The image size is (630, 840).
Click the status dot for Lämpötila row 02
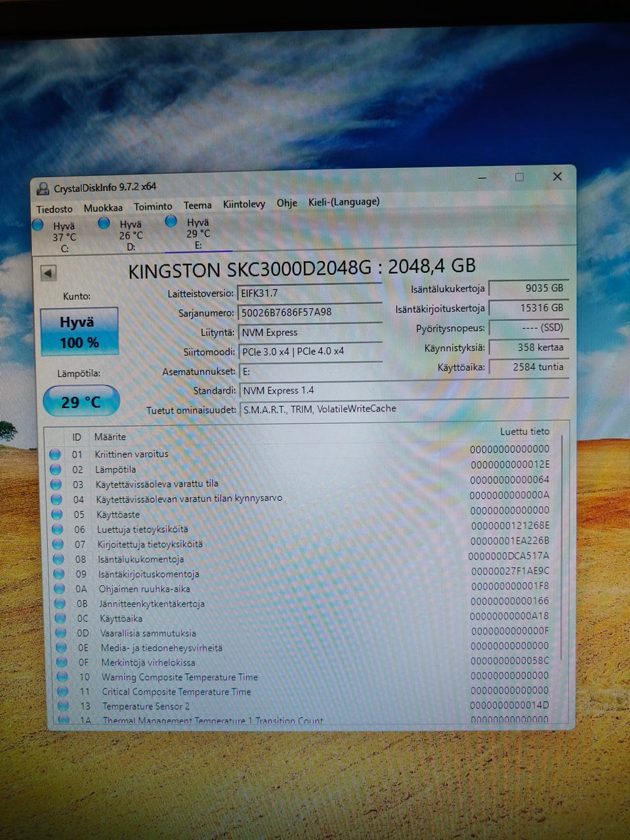tap(56, 470)
